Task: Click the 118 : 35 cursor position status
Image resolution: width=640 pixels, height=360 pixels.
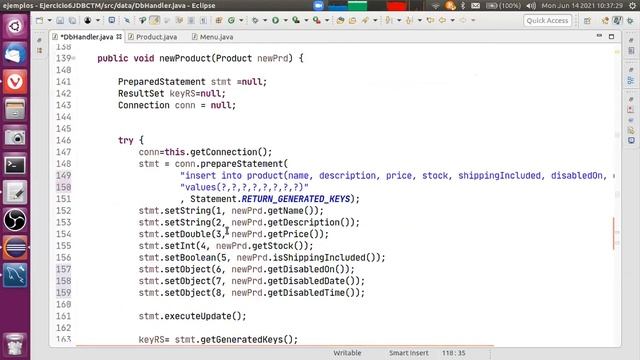Action: tap(453, 353)
